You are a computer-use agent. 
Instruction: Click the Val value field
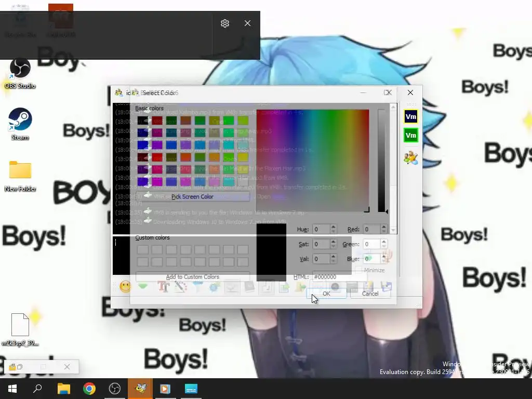click(321, 259)
